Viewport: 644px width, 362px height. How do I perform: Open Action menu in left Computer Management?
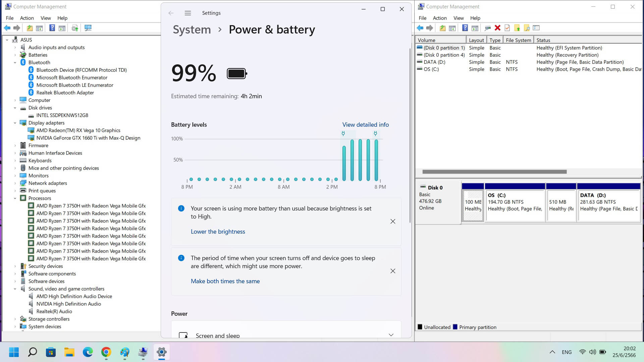point(27,18)
